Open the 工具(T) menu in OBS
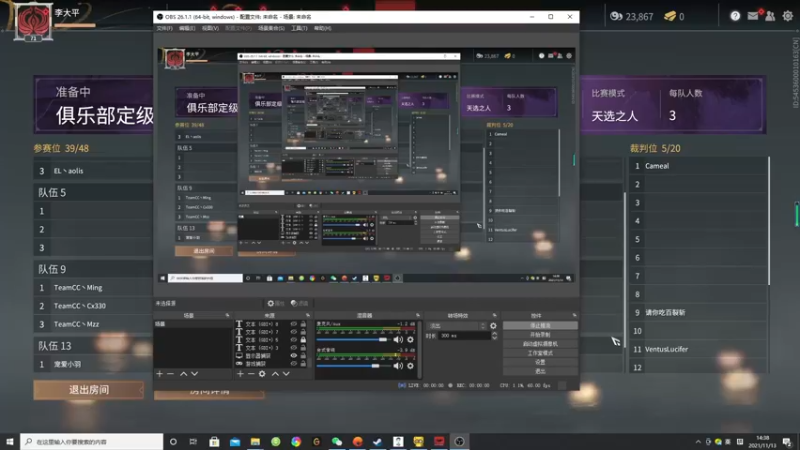Image resolution: width=800 pixels, height=450 pixels. coord(299,28)
